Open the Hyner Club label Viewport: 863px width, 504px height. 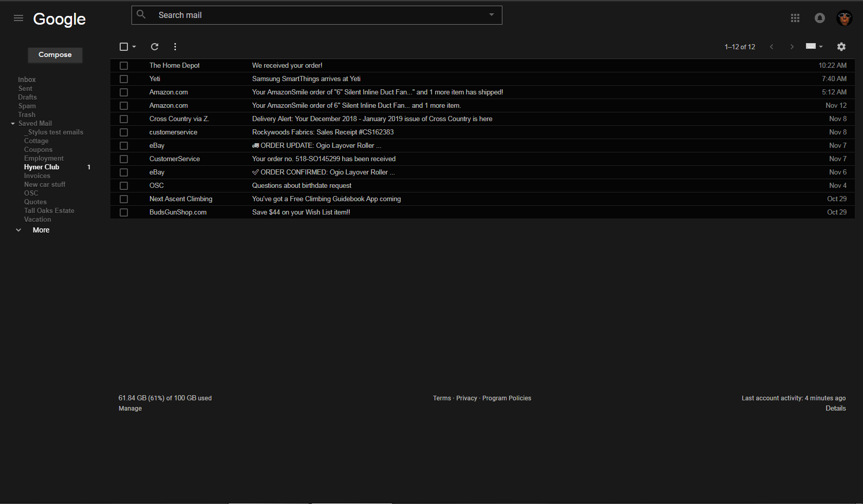click(x=42, y=167)
